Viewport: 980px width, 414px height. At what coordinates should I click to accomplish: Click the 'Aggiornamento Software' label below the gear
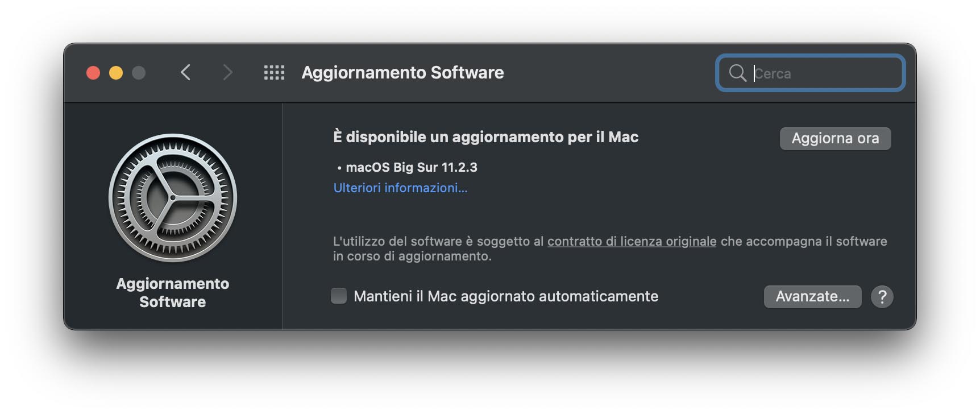pos(173,292)
